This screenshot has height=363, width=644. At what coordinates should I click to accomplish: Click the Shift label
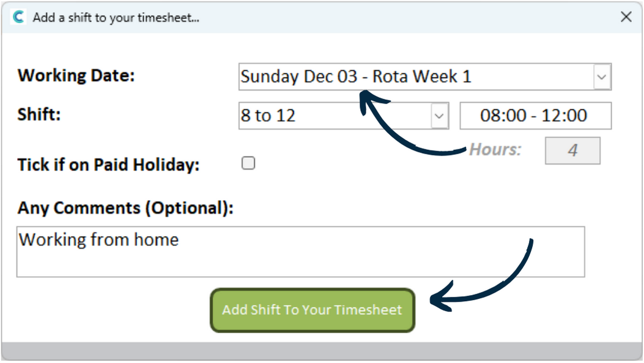[39, 114]
